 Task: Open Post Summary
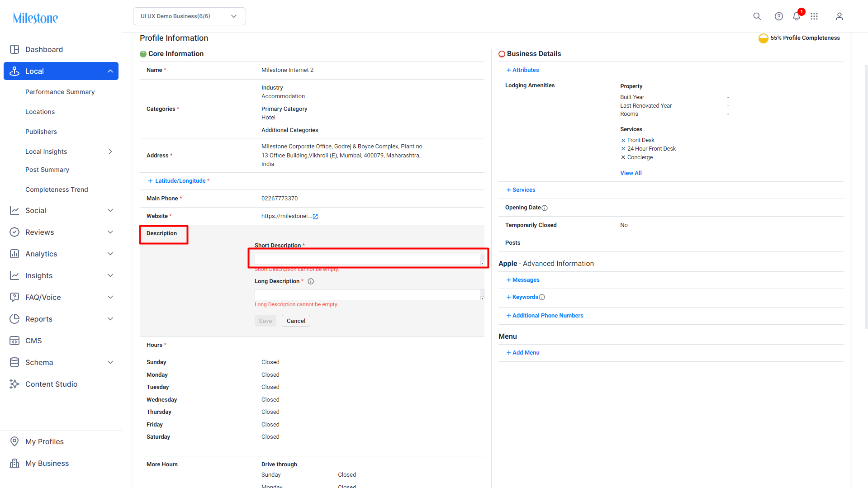tap(47, 170)
